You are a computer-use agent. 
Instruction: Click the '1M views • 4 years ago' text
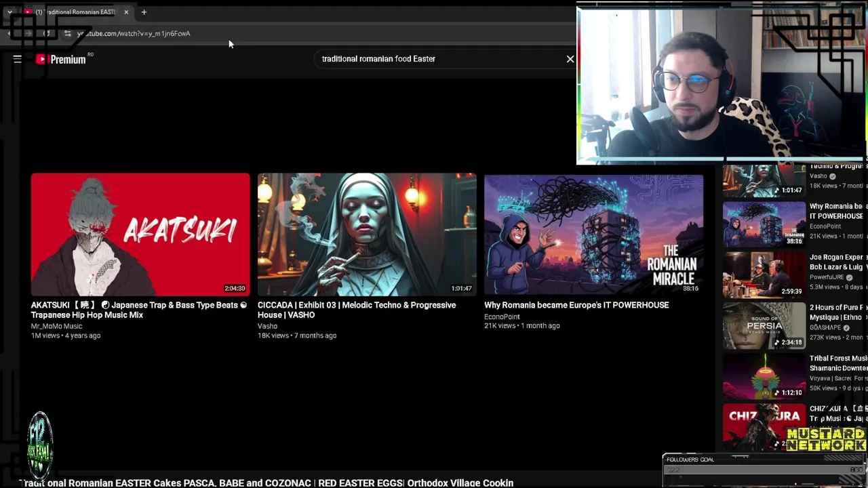65,335
